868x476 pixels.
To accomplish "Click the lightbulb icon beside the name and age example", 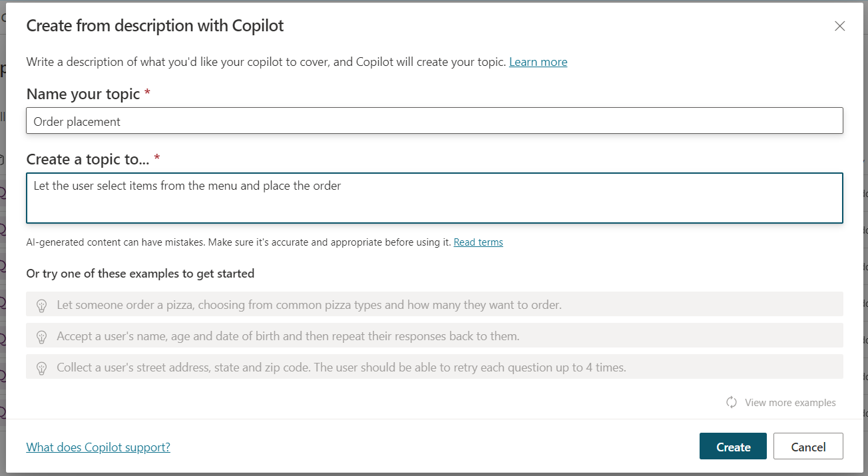I will point(41,337).
